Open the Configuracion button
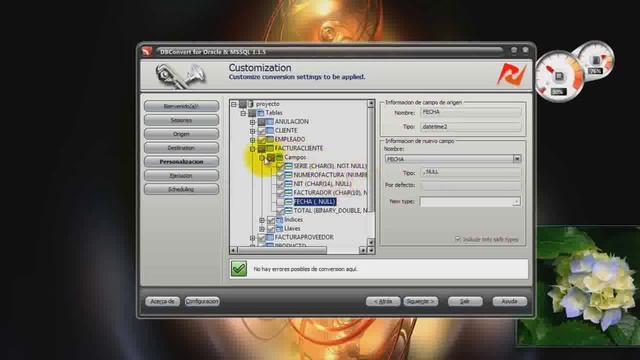Image resolution: width=640 pixels, height=360 pixels. 202,301
